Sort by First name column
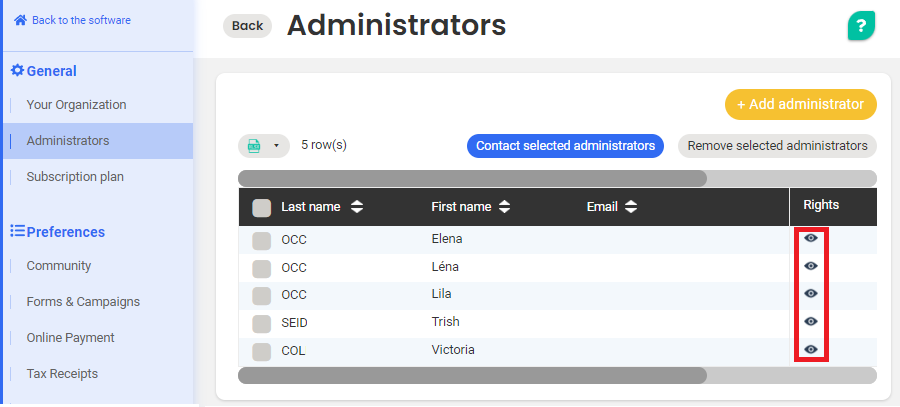The height and width of the screenshot is (407, 900). point(504,207)
